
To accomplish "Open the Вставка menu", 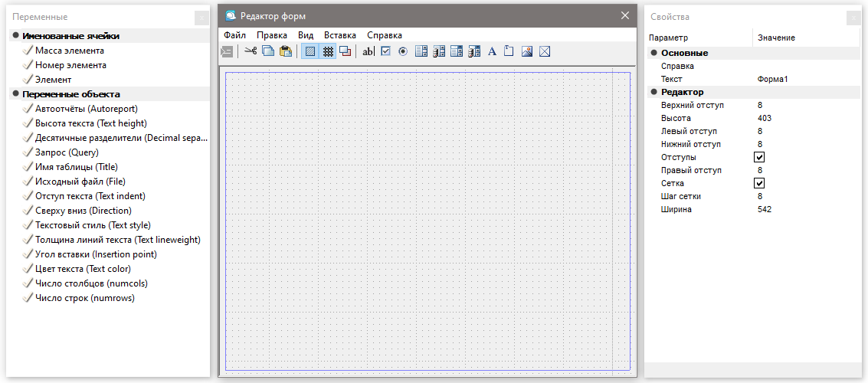I will coord(339,35).
